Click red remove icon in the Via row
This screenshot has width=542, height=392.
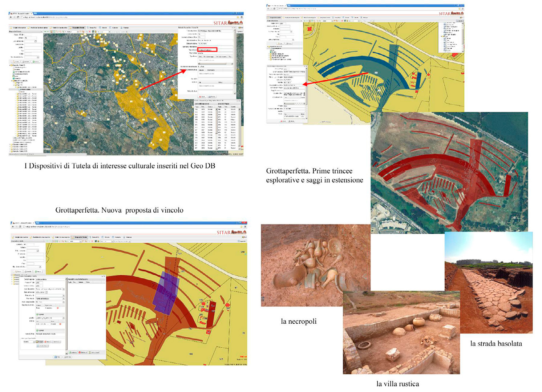point(60,324)
